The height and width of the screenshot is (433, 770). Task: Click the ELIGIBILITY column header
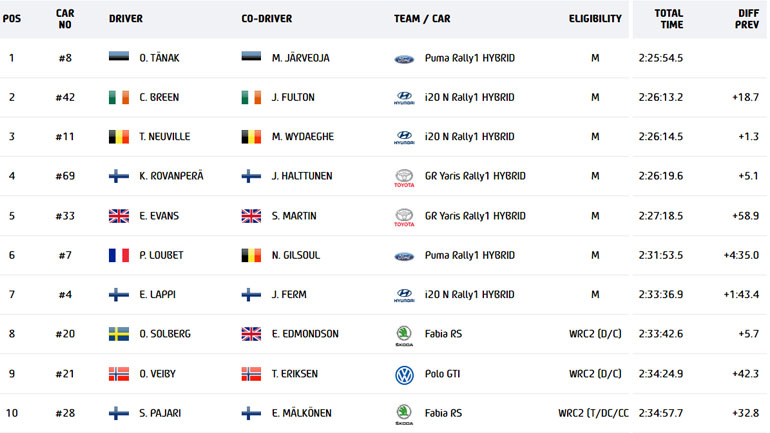click(x=595, y=19)
